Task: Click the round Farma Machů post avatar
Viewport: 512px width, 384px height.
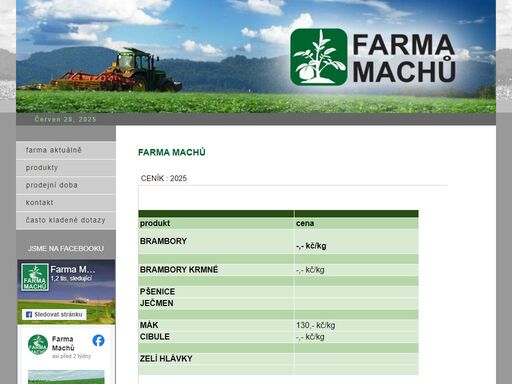Action: click(x=38, y=345)
